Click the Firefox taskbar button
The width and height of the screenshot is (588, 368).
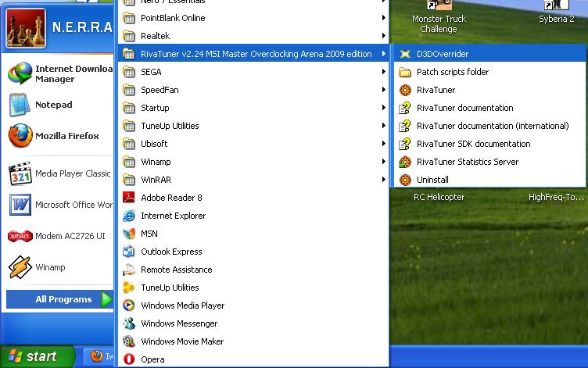click(x=98, y=356)
